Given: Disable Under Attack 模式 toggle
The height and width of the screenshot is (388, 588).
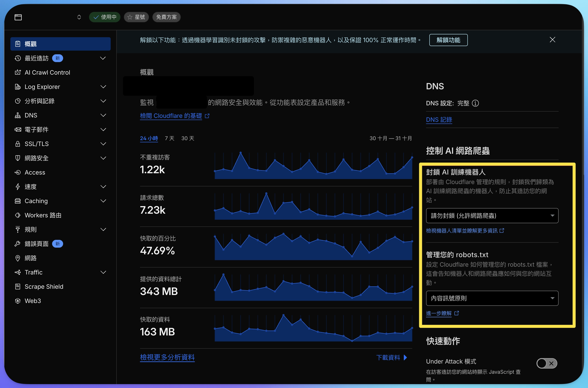Looking at the screenshot, I should click(546, 363).
